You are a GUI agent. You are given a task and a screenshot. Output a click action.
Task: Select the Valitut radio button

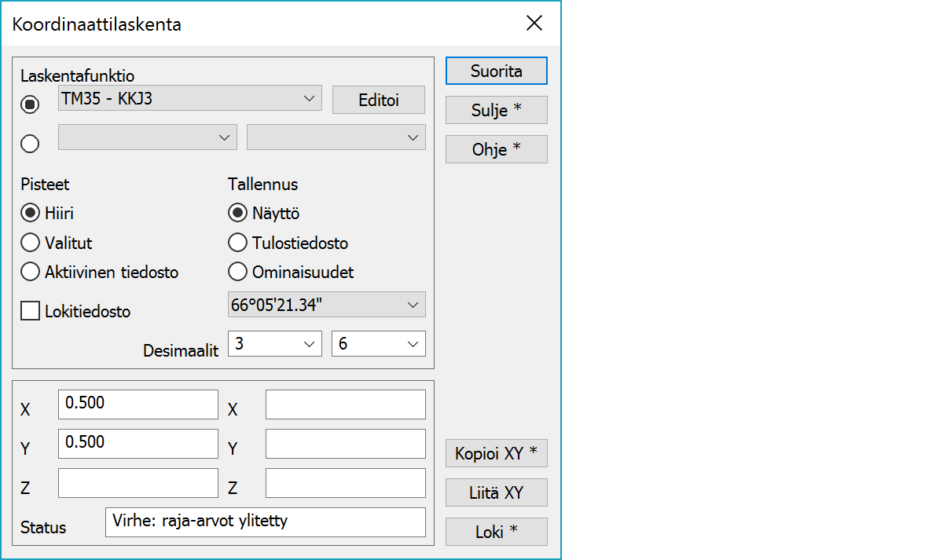(31, 243)
